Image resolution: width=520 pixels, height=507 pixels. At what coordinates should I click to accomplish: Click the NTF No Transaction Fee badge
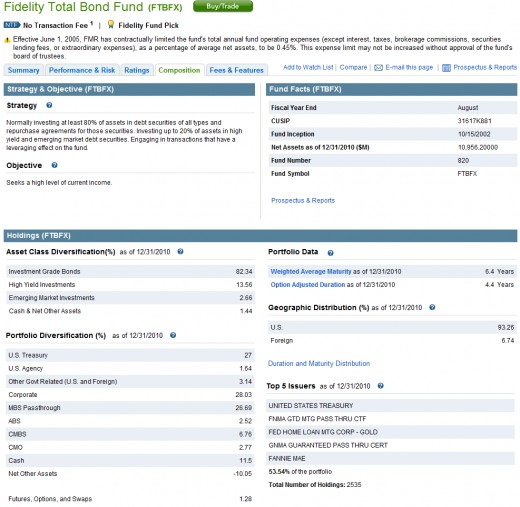(12, 25)
